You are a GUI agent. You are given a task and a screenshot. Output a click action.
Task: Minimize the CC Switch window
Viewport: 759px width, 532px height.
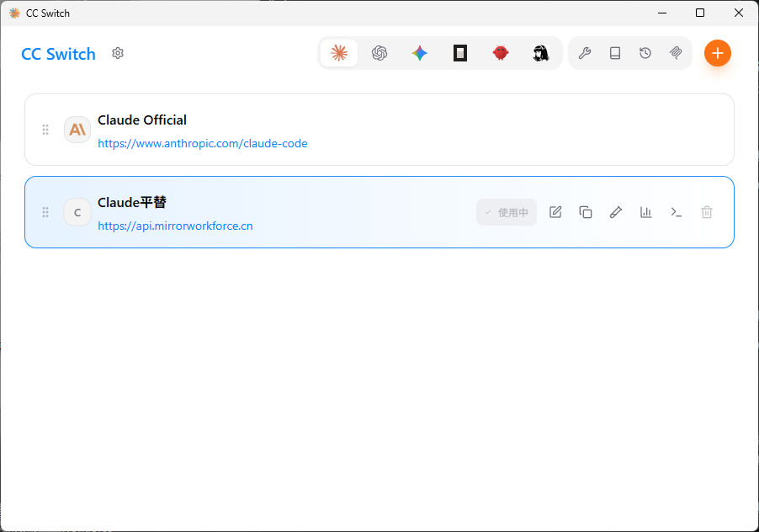click(662, 13)
